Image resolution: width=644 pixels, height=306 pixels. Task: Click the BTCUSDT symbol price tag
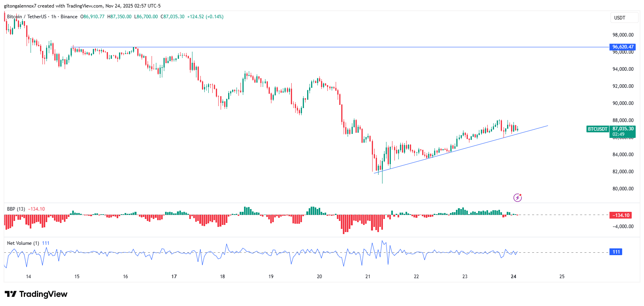[x=597, y=129]
